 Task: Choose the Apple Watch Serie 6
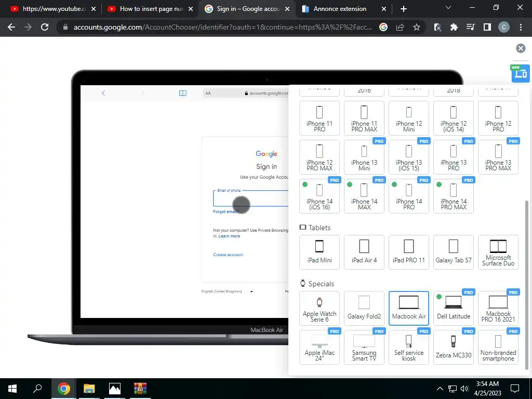(x=320, y=309)
